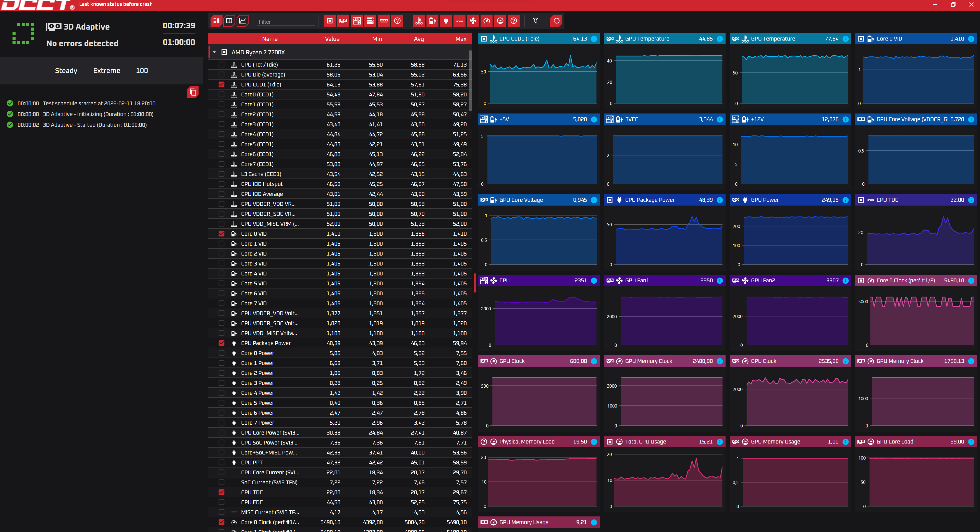Uncheck the Core 0 Clock row checkbox

tap(222, 522)
